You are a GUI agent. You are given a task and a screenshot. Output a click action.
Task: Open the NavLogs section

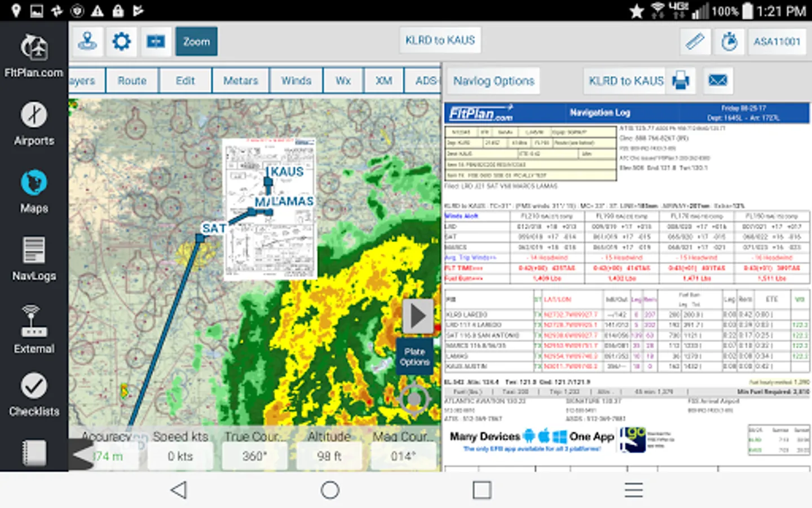(x=34, y=259)
